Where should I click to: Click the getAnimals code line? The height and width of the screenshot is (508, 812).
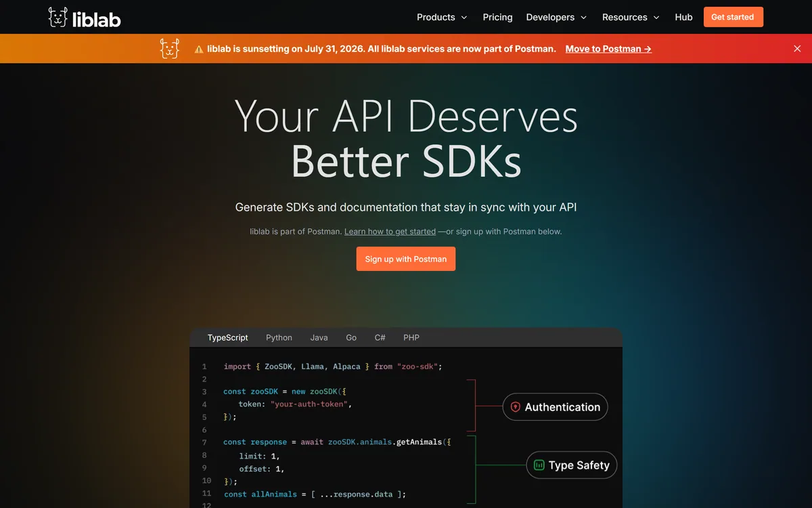pos(337,442)
